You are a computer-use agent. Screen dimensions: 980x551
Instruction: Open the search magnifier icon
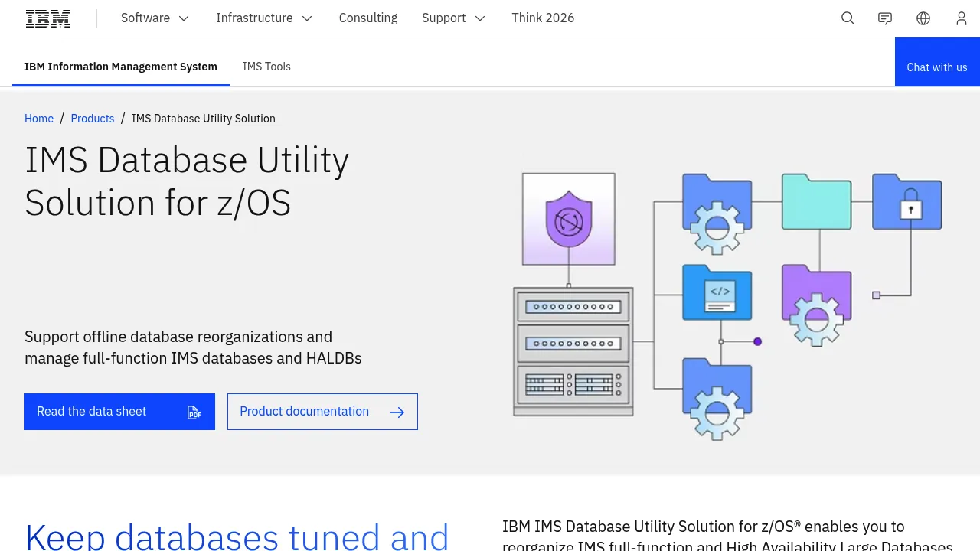pyautogui.click(x=848, y=18)
